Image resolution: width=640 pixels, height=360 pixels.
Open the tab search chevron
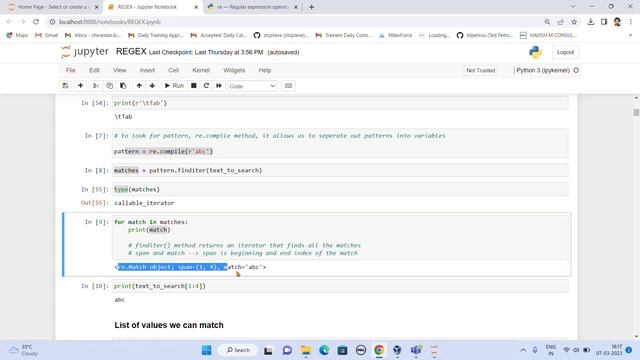tap(573, 7)
